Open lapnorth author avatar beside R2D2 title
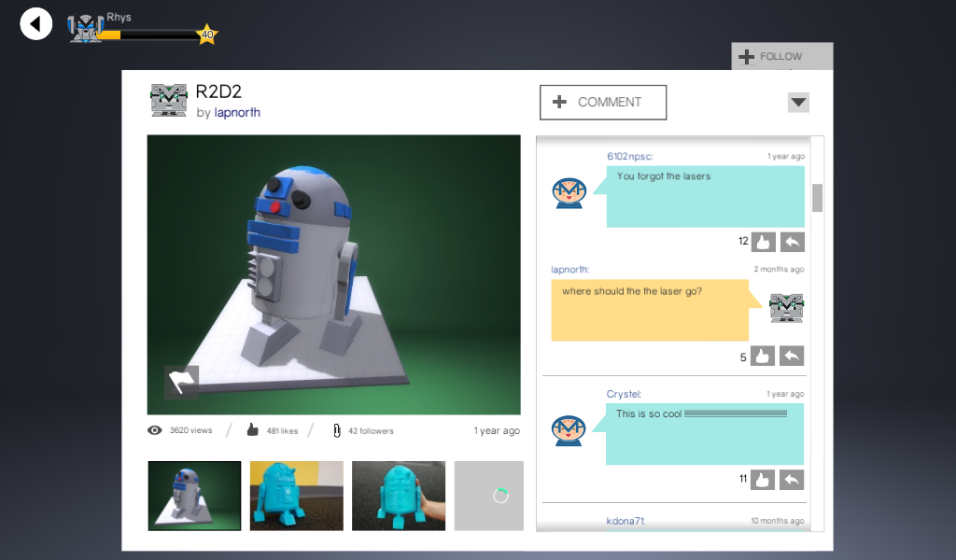Viewport: 956px width, 560px height. (168, 101)
